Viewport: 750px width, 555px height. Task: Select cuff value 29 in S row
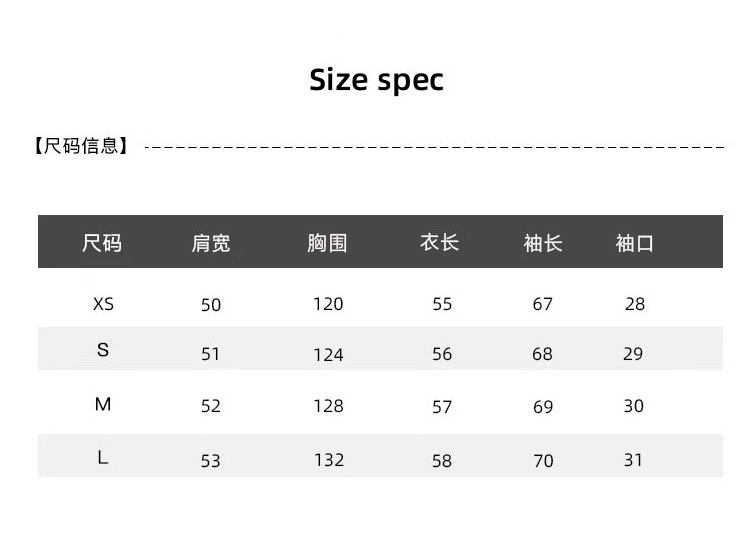[634, 354]
